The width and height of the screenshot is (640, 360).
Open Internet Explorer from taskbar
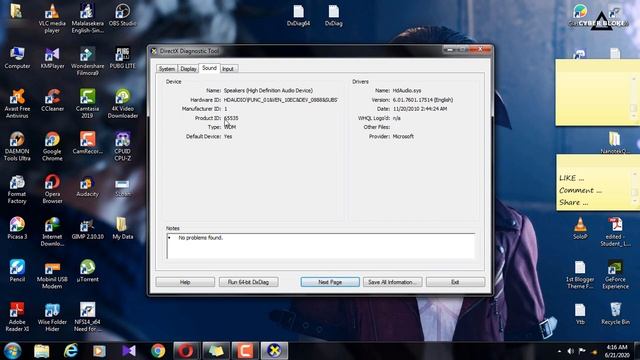(71, 351)
